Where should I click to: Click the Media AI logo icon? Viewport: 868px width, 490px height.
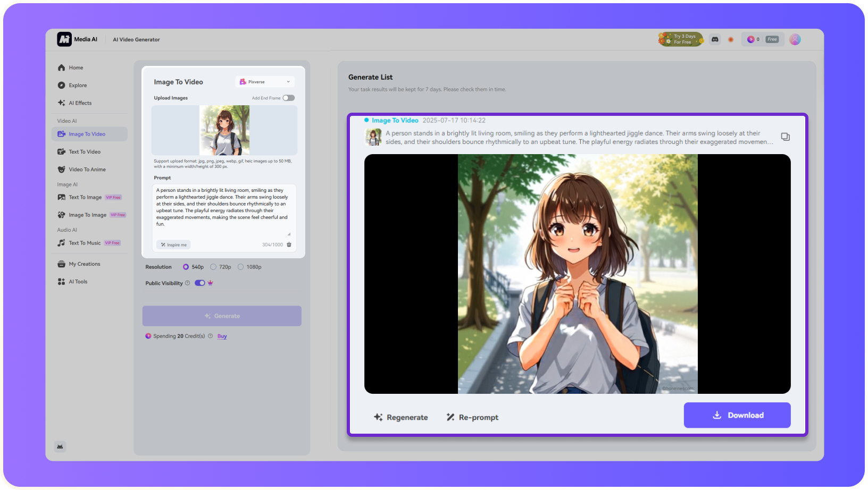click(64, 39)
